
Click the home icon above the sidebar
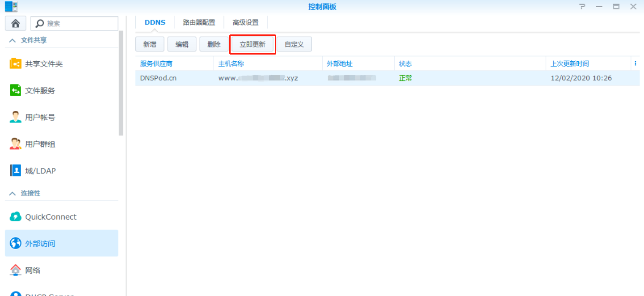(x=15, y=23)
